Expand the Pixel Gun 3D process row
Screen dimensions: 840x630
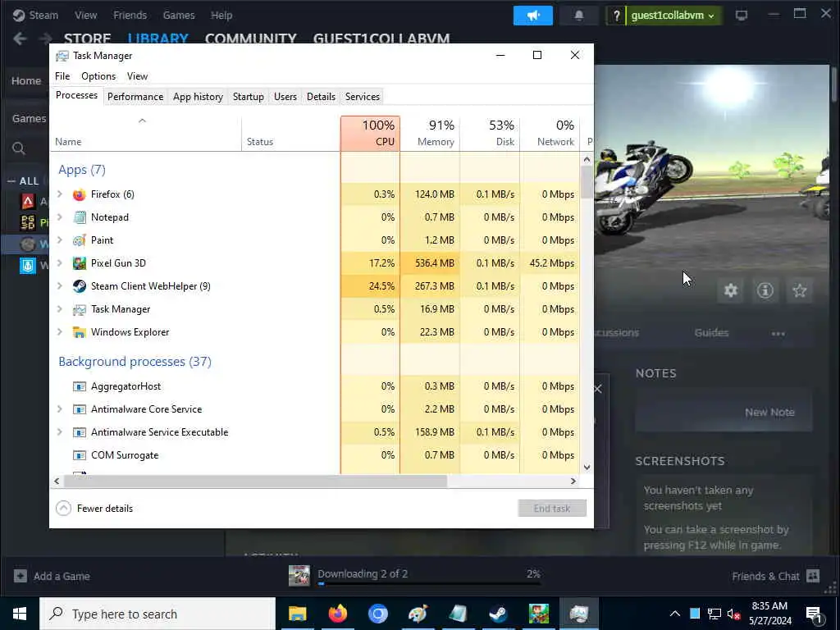coord(60,263)
